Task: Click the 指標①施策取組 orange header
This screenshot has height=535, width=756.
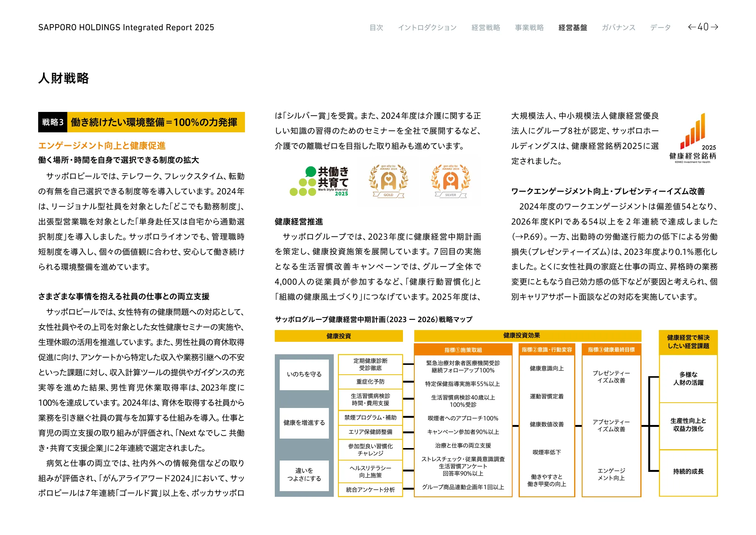Action: coord(463,350)
